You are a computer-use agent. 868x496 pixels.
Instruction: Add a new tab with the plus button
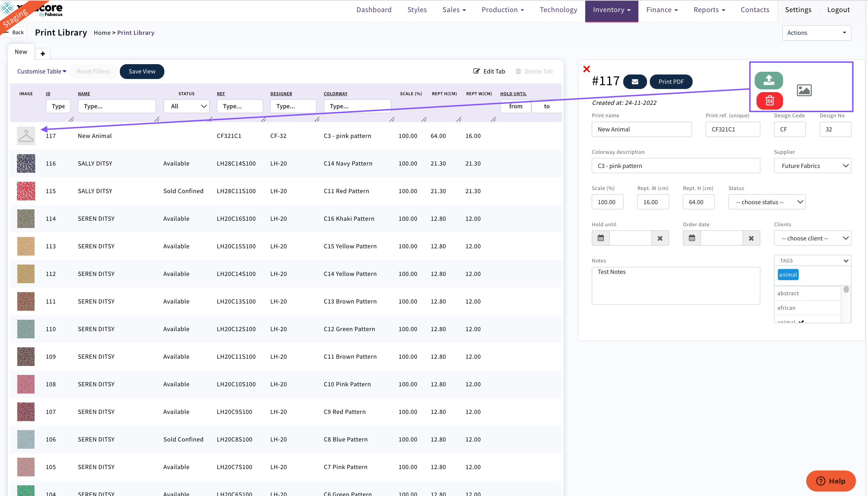[43, 53]
